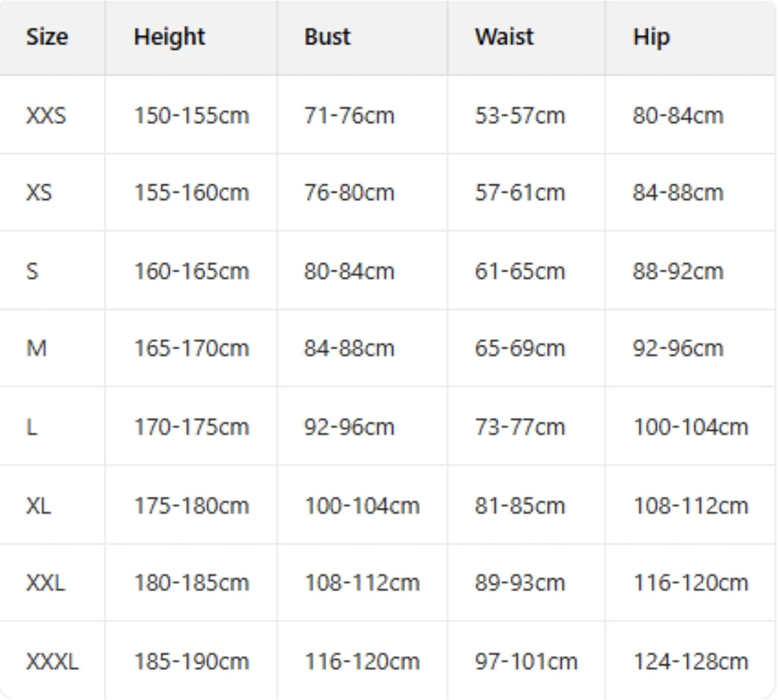Click the Waist column header
The image size is (778, 700).
504,37
